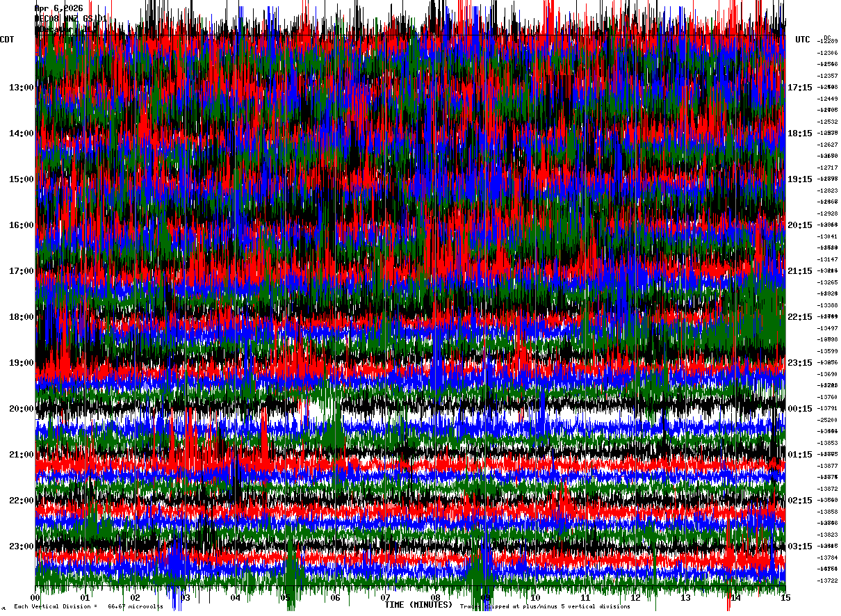
Task: Click the TIME (MINUTES) axis title
Action: click(x=418, y=605)
